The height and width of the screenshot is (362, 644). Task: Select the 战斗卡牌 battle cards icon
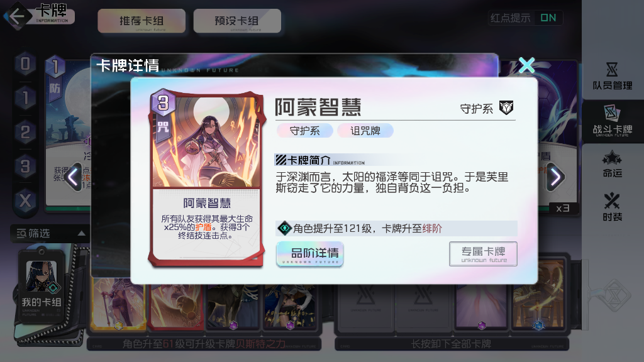click(613, 121)
